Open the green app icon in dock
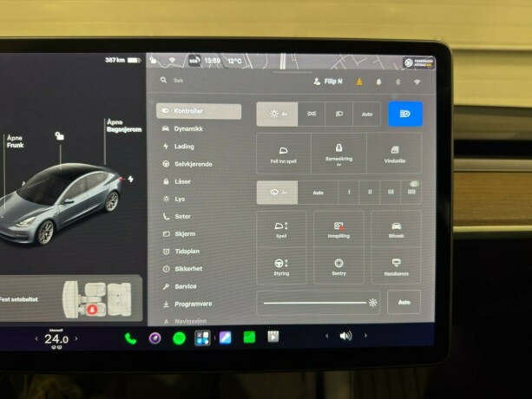 [249, 337]
